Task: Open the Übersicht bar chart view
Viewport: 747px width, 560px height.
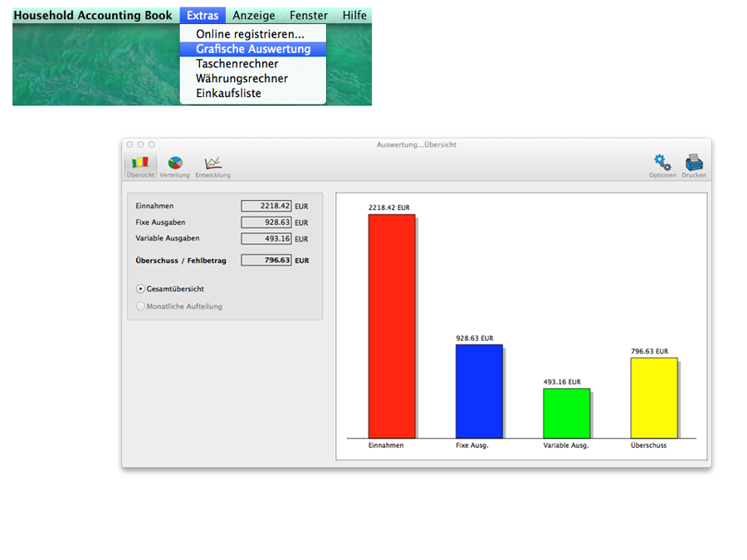Action: point(140,166)
